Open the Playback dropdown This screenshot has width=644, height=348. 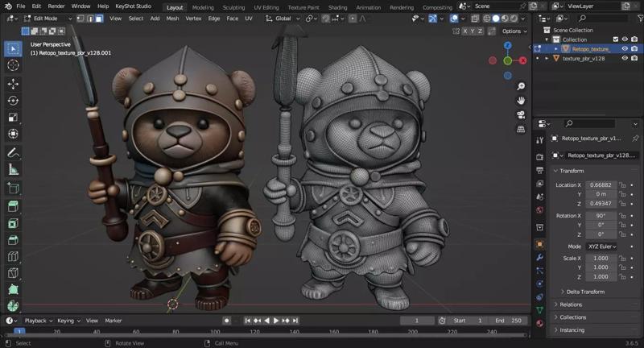tap(39, 321)
